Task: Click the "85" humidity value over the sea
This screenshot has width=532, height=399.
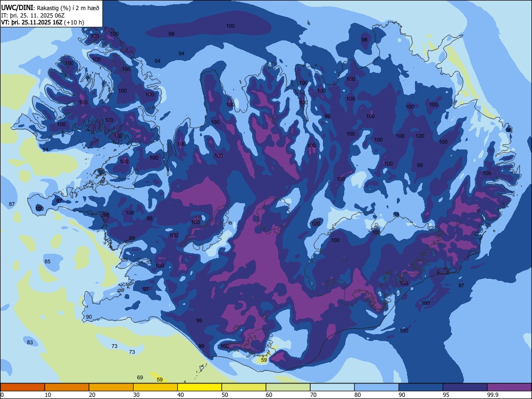Action: 47,261
